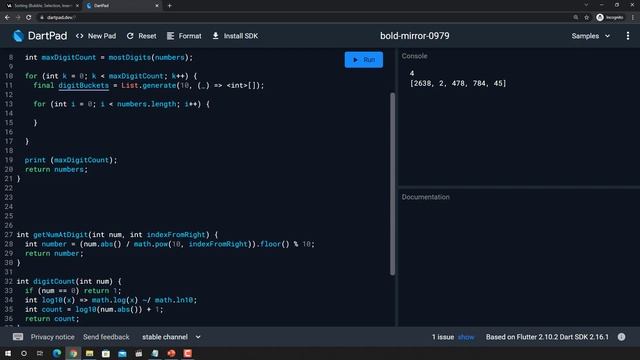Open browser tab search chevron

[x=586, y=5]
